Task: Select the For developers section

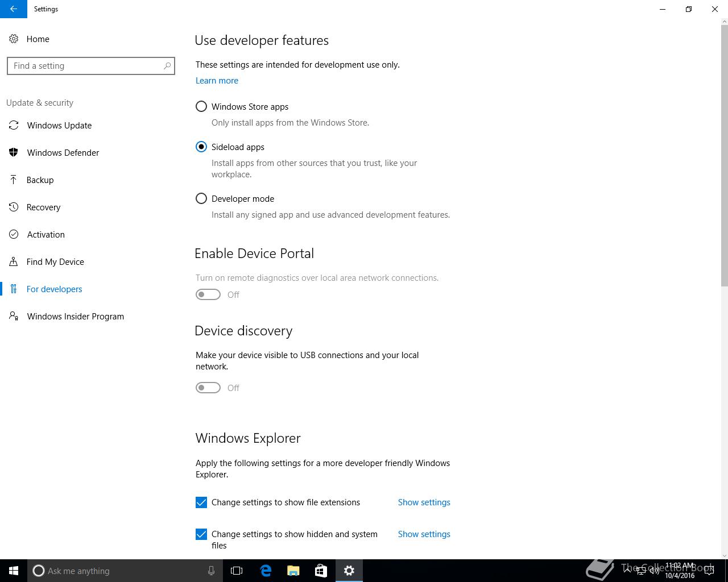Action: (91, 289)
